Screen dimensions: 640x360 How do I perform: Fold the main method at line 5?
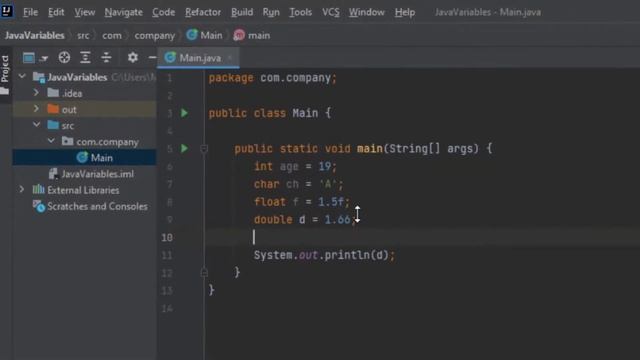(204, 149)
